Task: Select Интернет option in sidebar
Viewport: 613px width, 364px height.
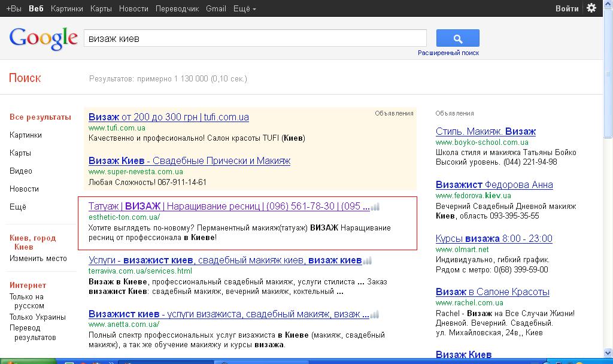Action: [x=28, y=286]
